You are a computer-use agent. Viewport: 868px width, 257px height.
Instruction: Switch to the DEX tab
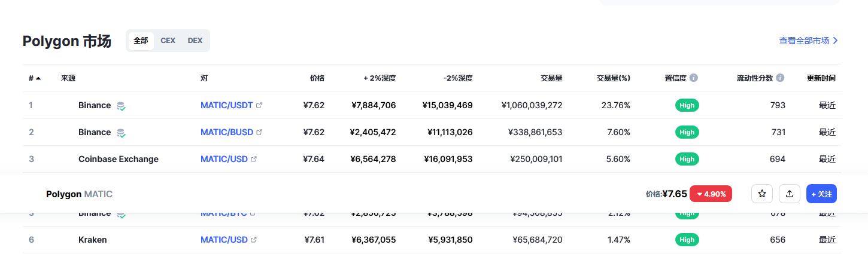(x=195, y=41)
